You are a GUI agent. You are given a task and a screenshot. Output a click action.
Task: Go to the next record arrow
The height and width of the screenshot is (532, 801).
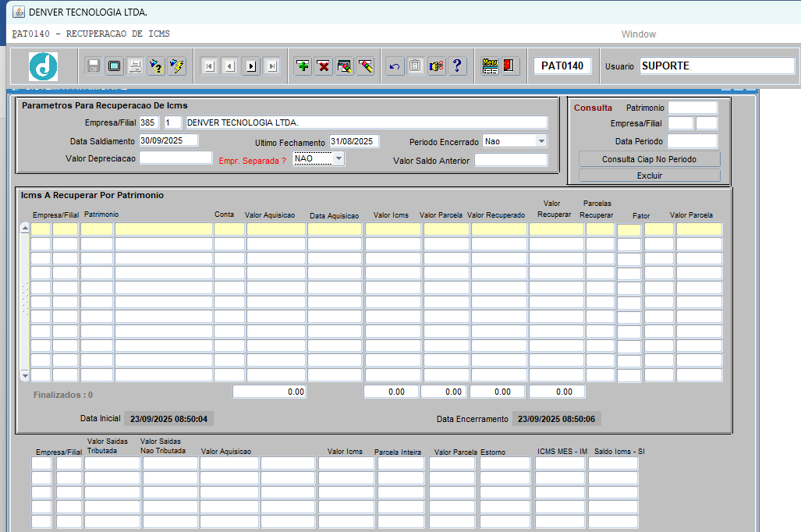pos(250,66)
